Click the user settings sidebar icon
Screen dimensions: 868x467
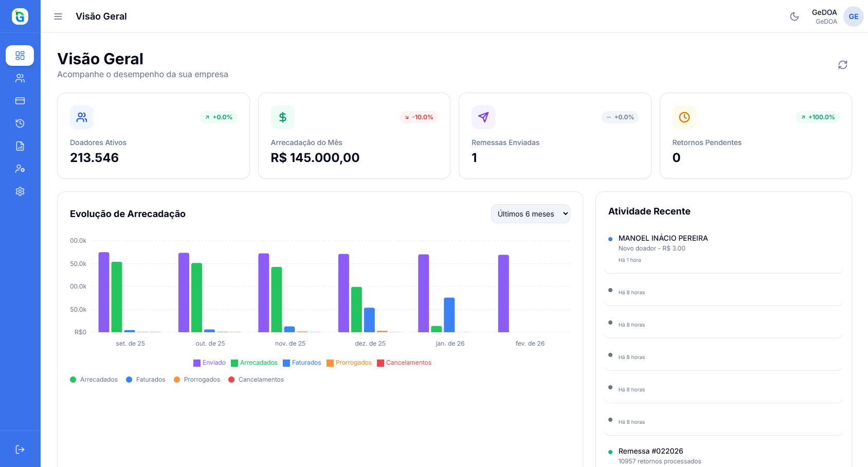pyautogui.click(x=20, y=169)
